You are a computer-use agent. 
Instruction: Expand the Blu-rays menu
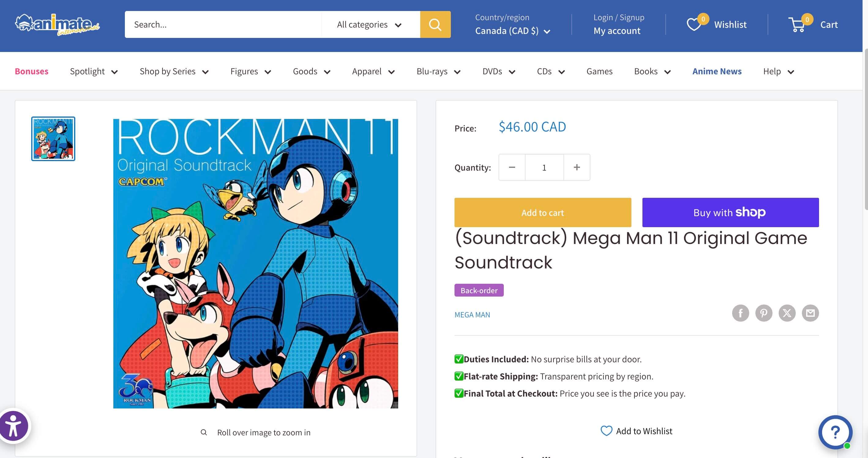coord(439,71)
